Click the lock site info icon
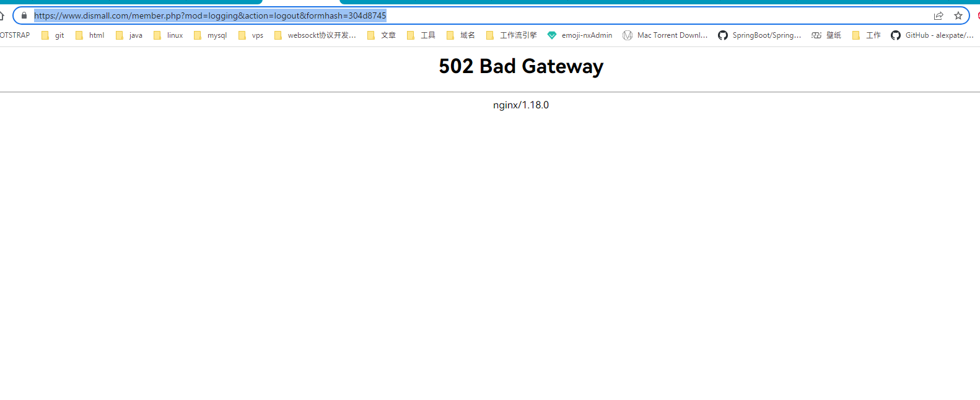The image size is (980, 400). [24, 15]
